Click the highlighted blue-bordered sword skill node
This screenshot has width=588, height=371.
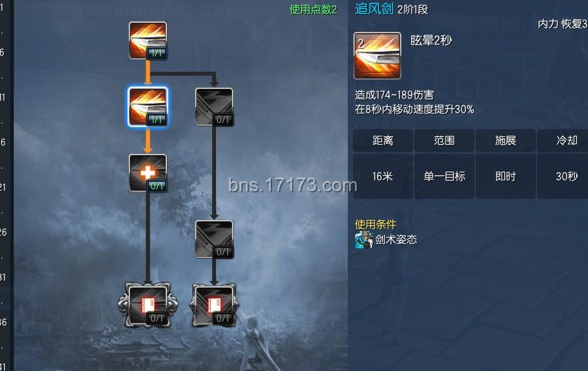147,107
